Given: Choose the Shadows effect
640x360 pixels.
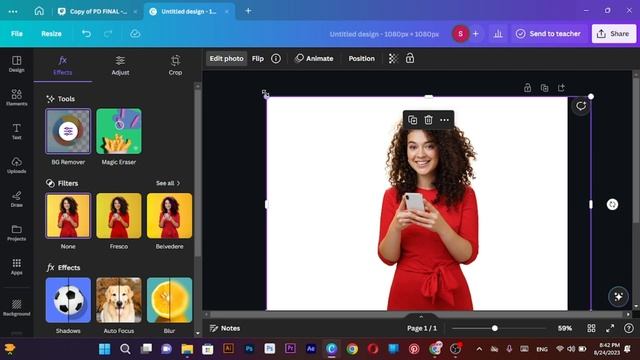Looking at the screenshot, I should point(68,300).
